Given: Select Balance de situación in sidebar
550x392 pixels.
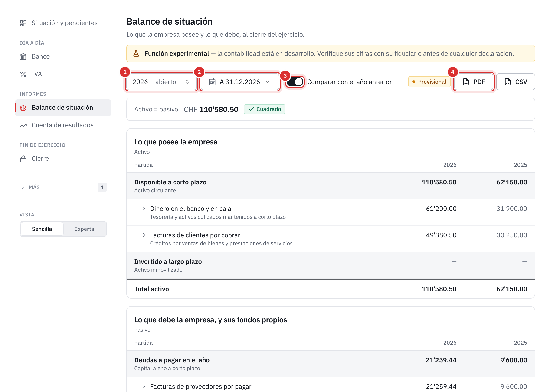Looking at the screenshot, I should pyautogui.click(x=63, y=108).
